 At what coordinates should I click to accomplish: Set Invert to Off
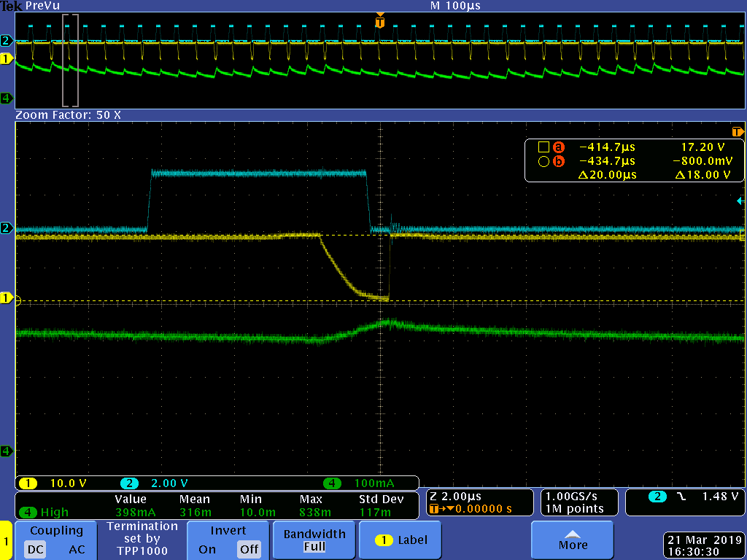pos(249,549)
